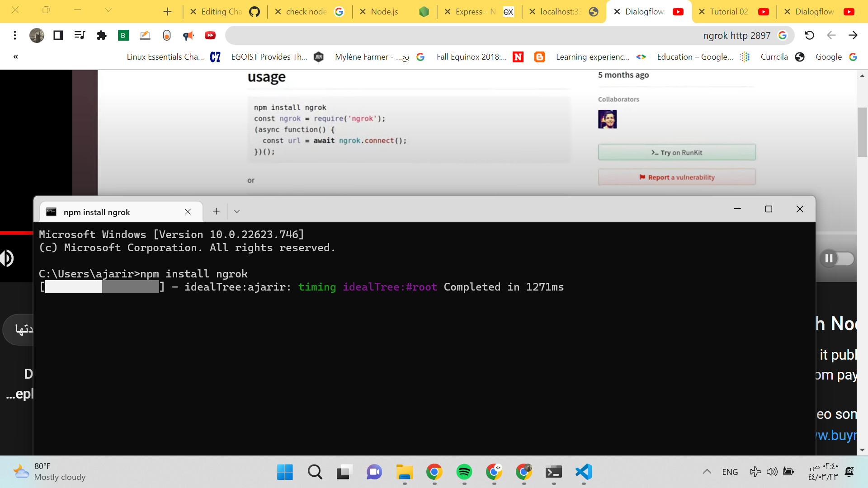Open the browser Extensions puzzle-piece icon

[101, 35]
